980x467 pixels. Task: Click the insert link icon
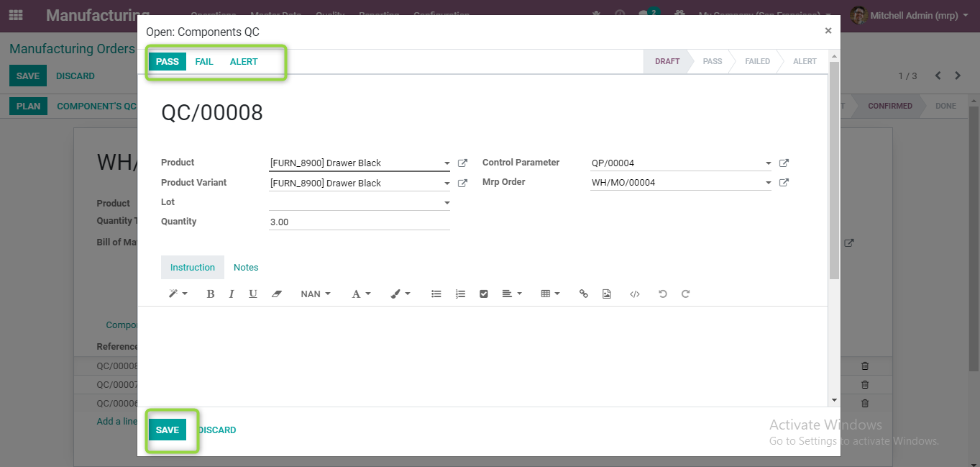(x=584, y=294)
